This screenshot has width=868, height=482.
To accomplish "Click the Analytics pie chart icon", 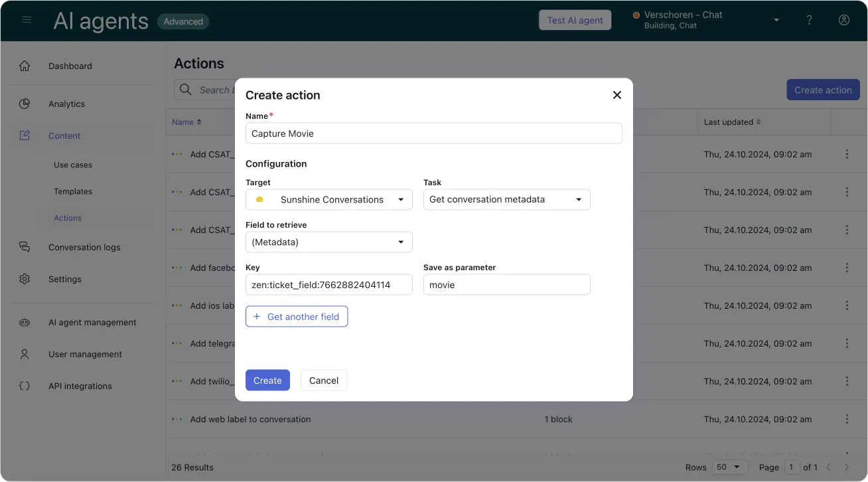I will click(x=25, y=104).
